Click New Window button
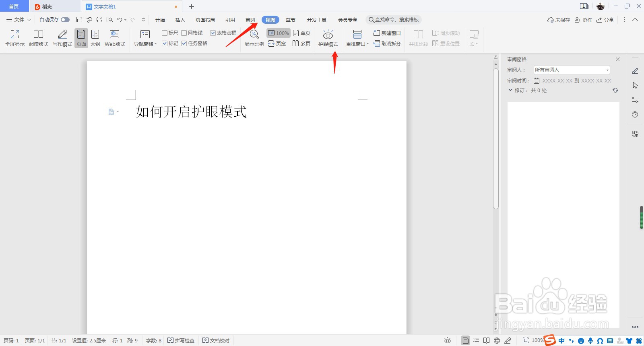644x346 pixels. pyautogui.click(x=387, y=33)
